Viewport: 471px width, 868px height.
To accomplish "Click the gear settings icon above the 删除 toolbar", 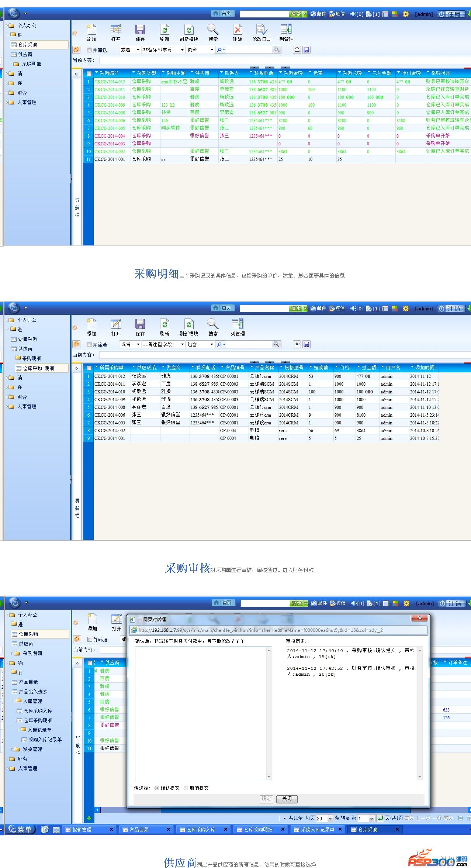I will coord(406,14).
